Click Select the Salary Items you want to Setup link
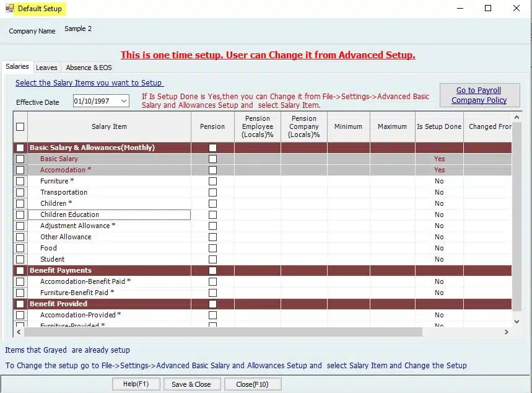Image resolution: width=532 pixels, height=393 pixels. point(90,83)
